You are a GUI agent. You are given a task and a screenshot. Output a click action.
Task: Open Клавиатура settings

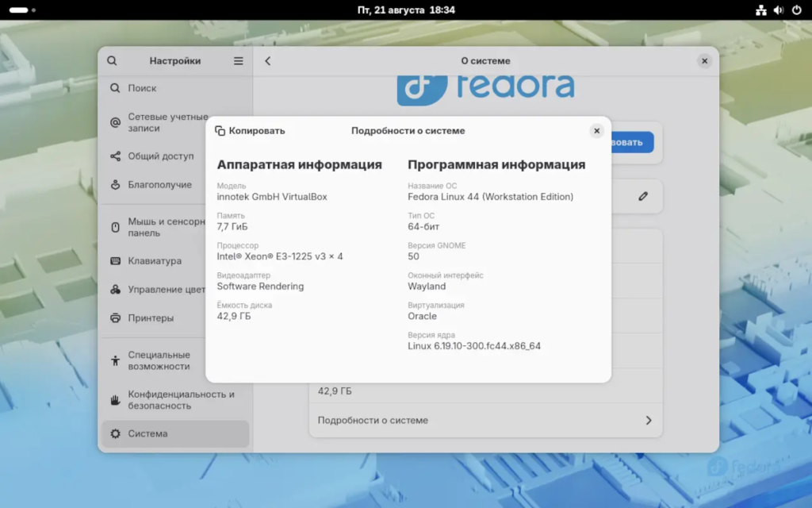(175, 260)
